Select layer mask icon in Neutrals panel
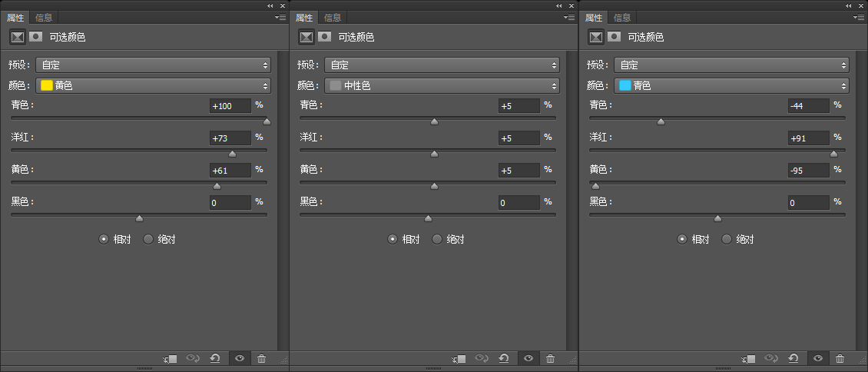Viewport: 868px width, 372px height. [x=325, y=37]
